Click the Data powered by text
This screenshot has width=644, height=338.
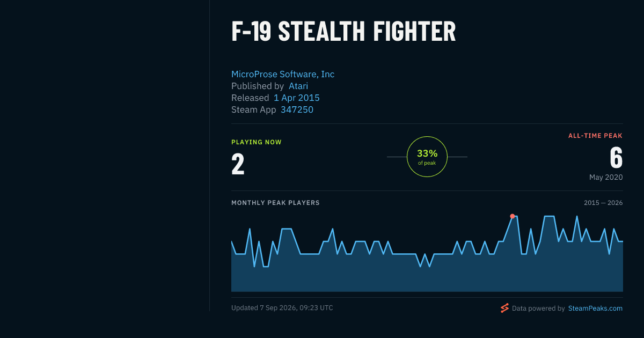tap(538, 308)
